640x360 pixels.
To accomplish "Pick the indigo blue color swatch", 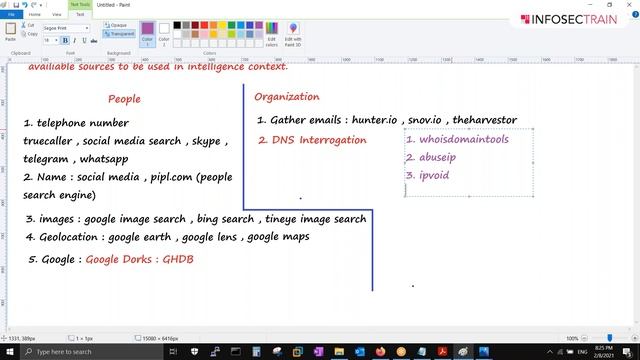I will (250, 25).
